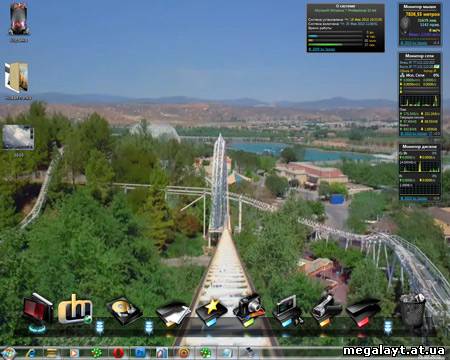Launch Internet Explorer from the taskbar
The height and width of the screenshot is (360, 450).
pyautogui.click(x=31, y=353)
